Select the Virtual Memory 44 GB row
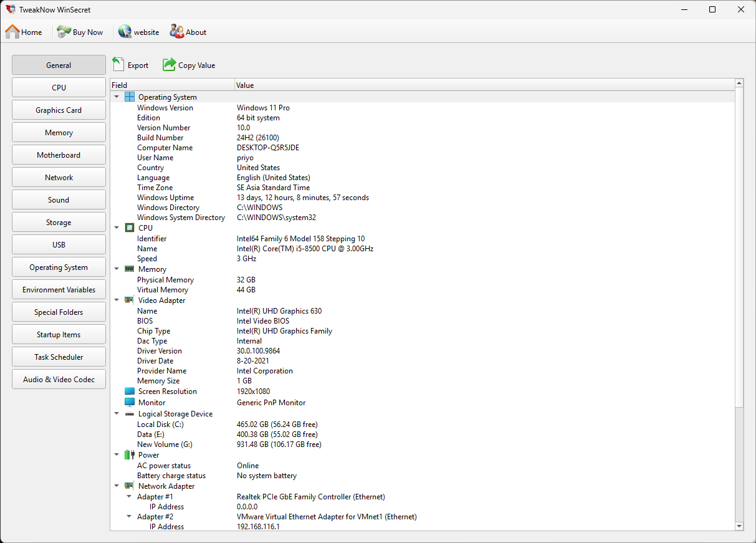 [x=423, y=290]
